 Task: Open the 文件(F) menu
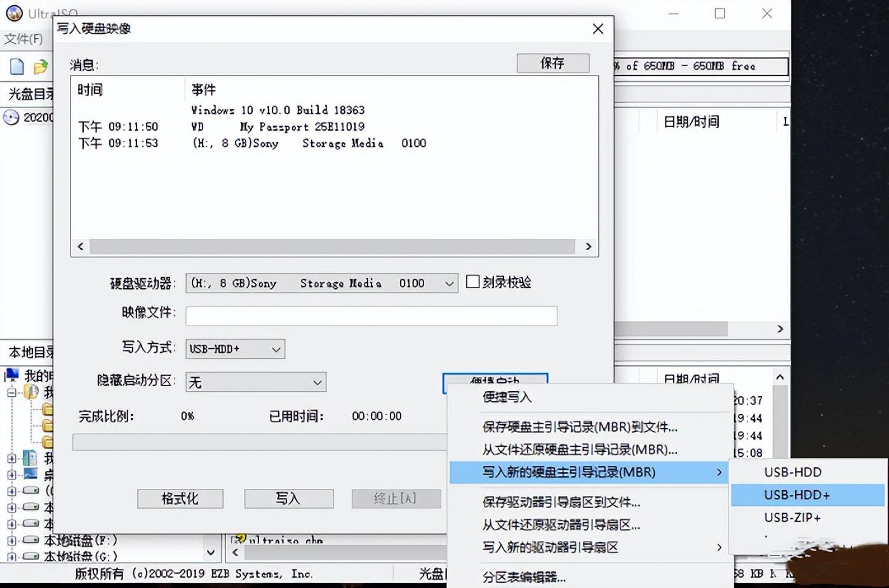pos(23,39)
